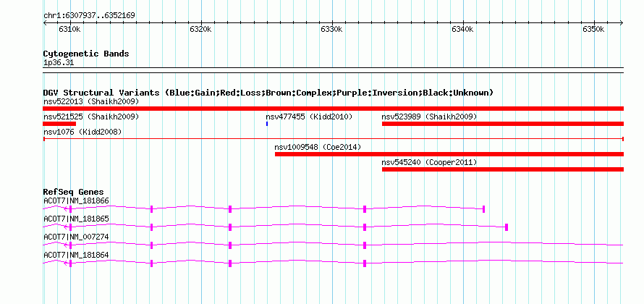This screenshot has height=304, width=644.
Task: Click the RefSeq Genes track title
Action: (x=73, y=192)
